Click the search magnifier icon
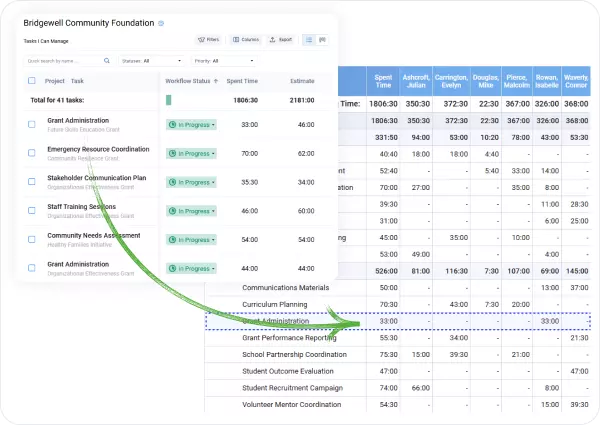The image size is (600, 425). click(x=107, y=60)
